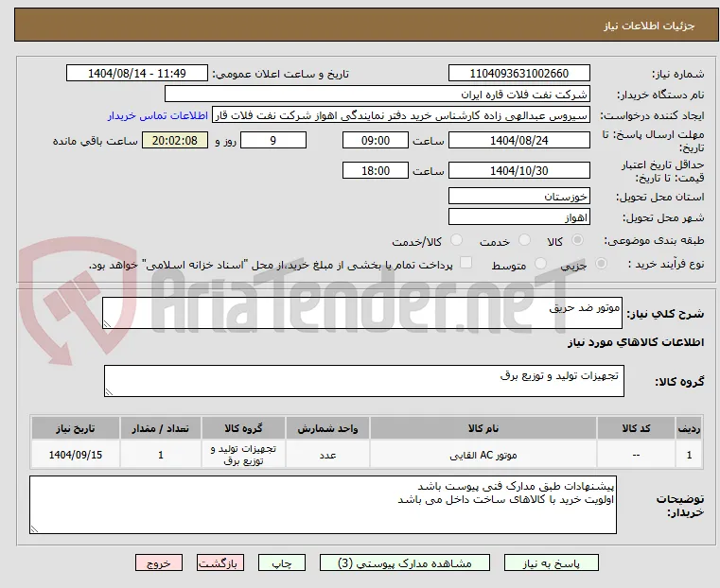Click the پاسخ به نیاز button
This screenshot has height=588, width=720.
pos(551,562)
